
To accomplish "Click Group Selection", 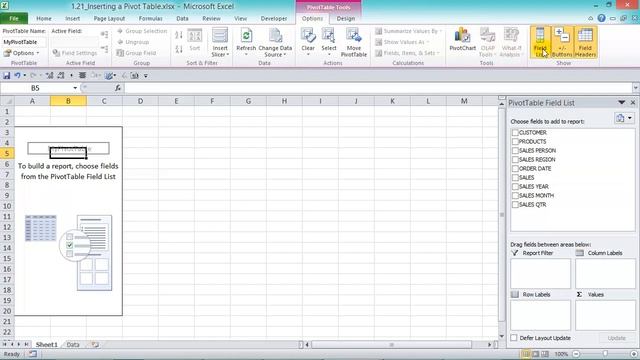I will pos(142,31).
